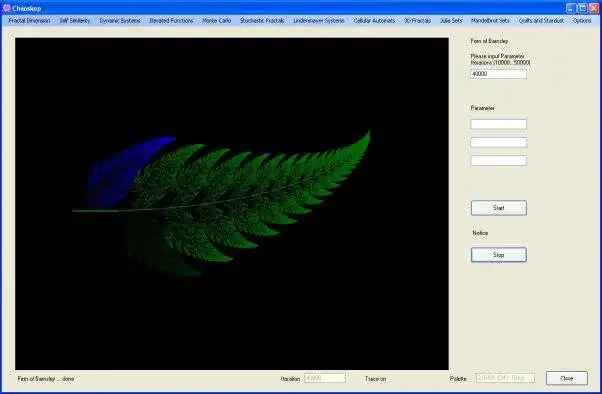Click the disabled Iteration field in status bar
602x394 pixels.
pos(325,378)
